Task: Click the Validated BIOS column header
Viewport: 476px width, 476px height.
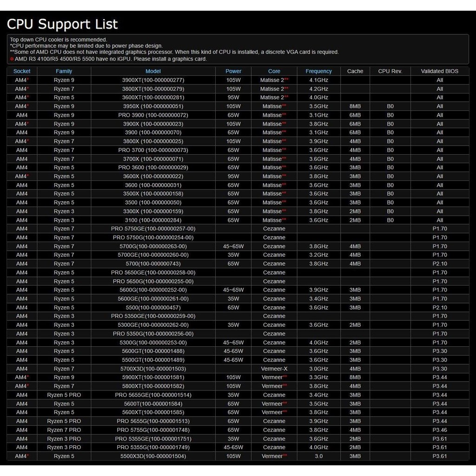Action: click(x=440, y=71)
